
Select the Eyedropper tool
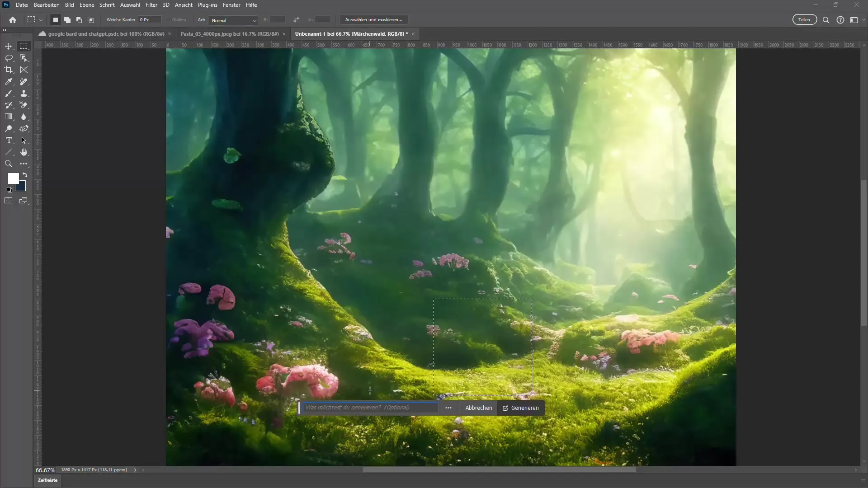[9, 82]
